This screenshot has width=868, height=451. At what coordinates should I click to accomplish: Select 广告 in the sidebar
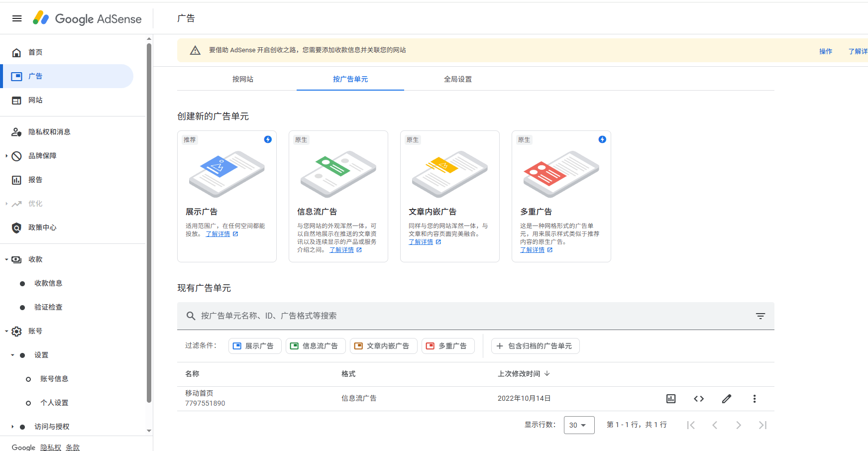(x=67, y=76)
